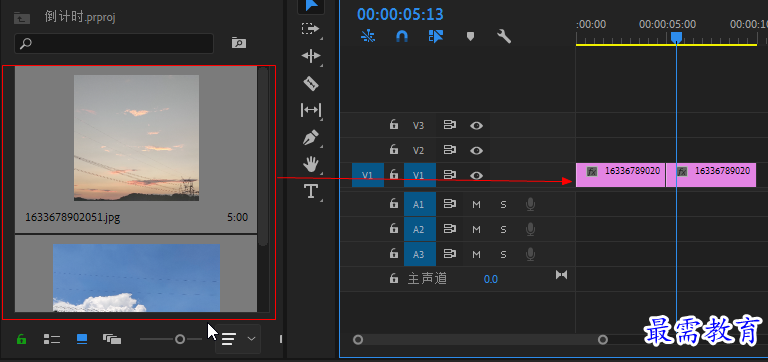768x362 pixels.
Task: Go up one folder level in project bin
Action: click(x=22, y=19)
